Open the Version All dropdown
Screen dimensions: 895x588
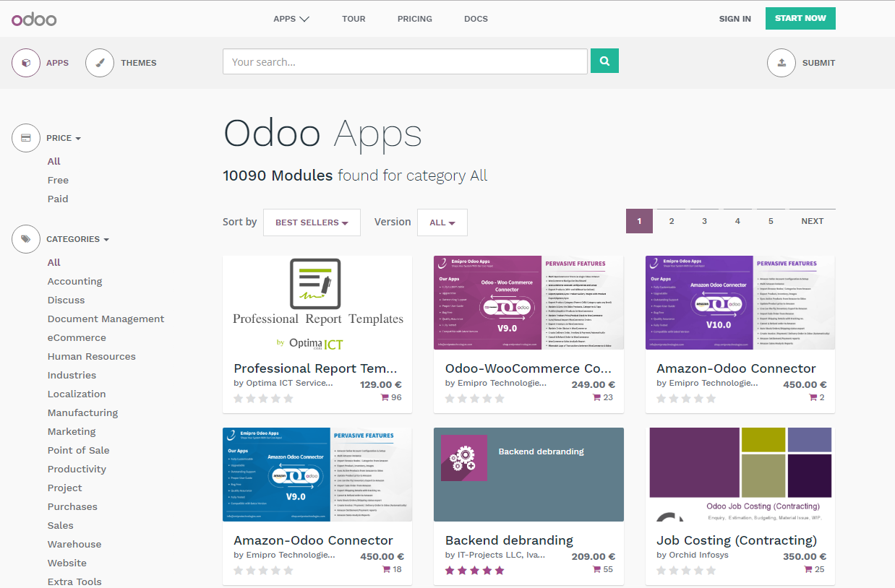click(x=442, y=222)
